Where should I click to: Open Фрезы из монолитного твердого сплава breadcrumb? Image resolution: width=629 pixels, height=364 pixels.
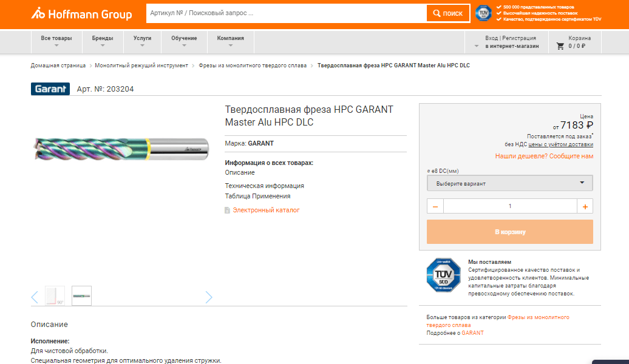[x=253, y=66]
